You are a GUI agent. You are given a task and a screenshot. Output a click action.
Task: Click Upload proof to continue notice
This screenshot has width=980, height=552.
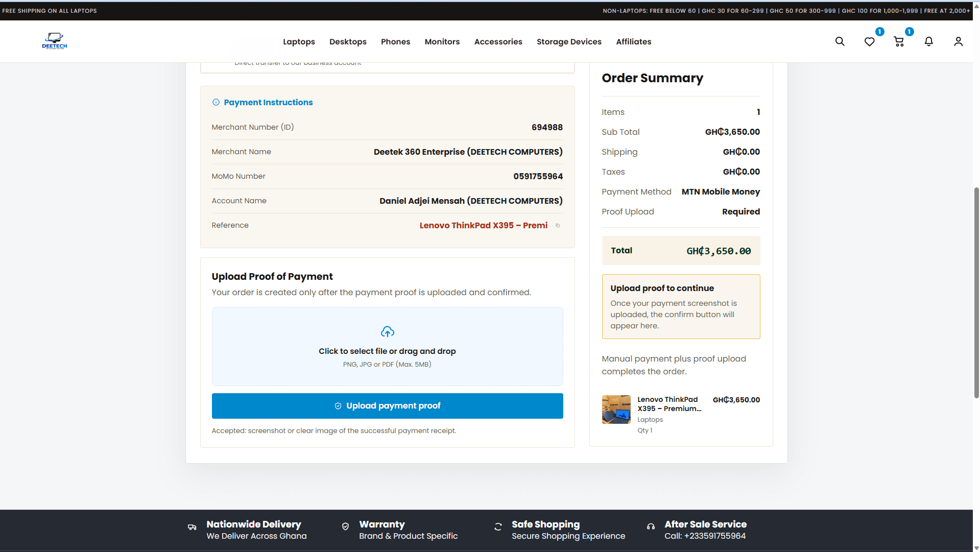(x=681, y=306)
